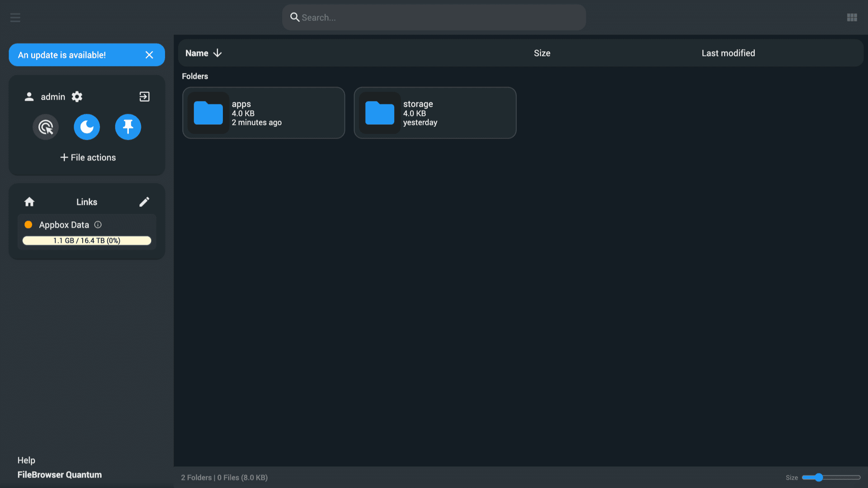868x488 pixels.
Task: Show Appbox Data info icon
Action: pyautogui.click(x=98, y=224)
